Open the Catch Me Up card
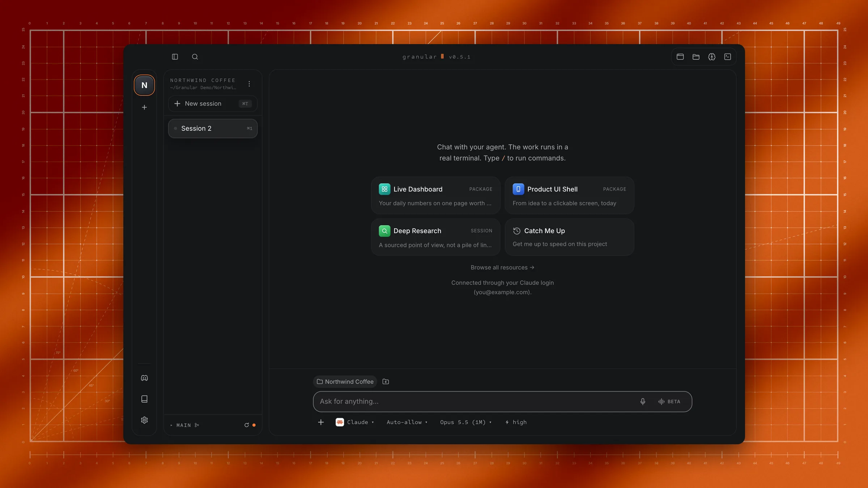 pyautogui.click(x=569, y=237)
